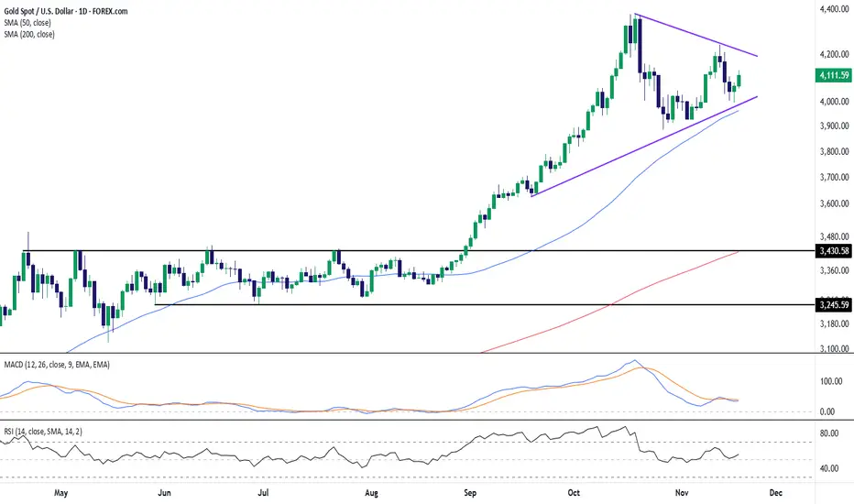Select the 3,245.59 horizontal line price label
Screen dimensions: 854x504
(x=832, y=304)
